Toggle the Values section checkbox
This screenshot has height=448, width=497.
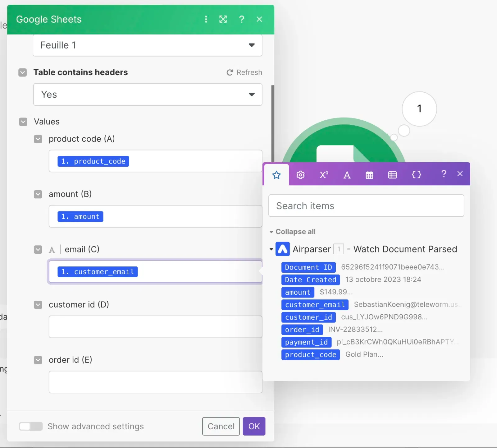[x=23, y=122]
